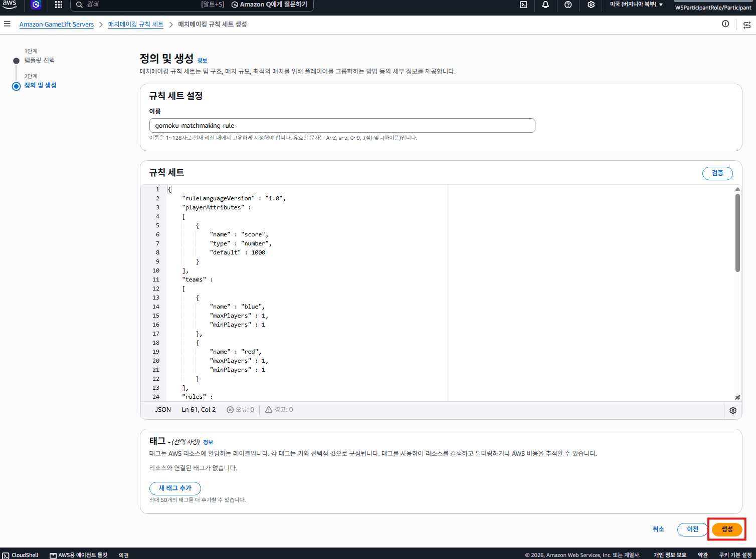The image size is (756, 559).
Task: Click the JSON language label in the editor status bar
Action: click(x=163, y=410)
